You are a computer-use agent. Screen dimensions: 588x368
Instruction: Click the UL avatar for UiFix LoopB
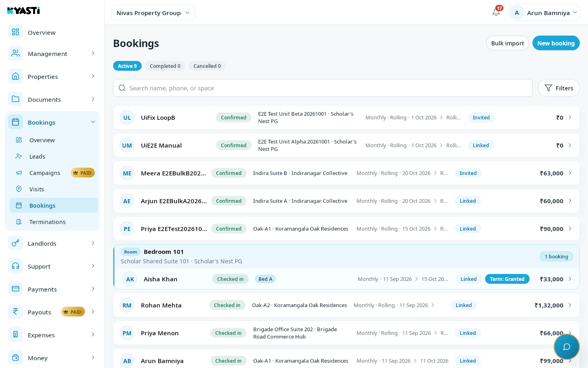point(127,118)
